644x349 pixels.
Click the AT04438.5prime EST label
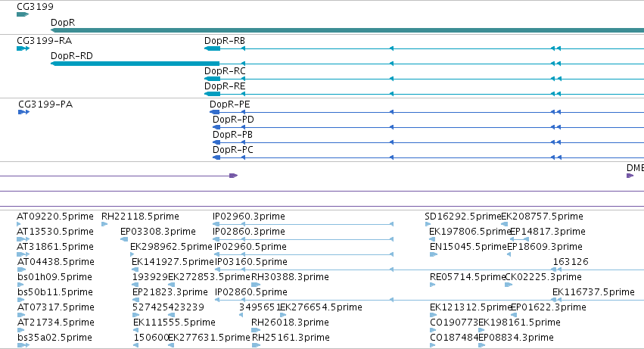click(x=55, y=262)
